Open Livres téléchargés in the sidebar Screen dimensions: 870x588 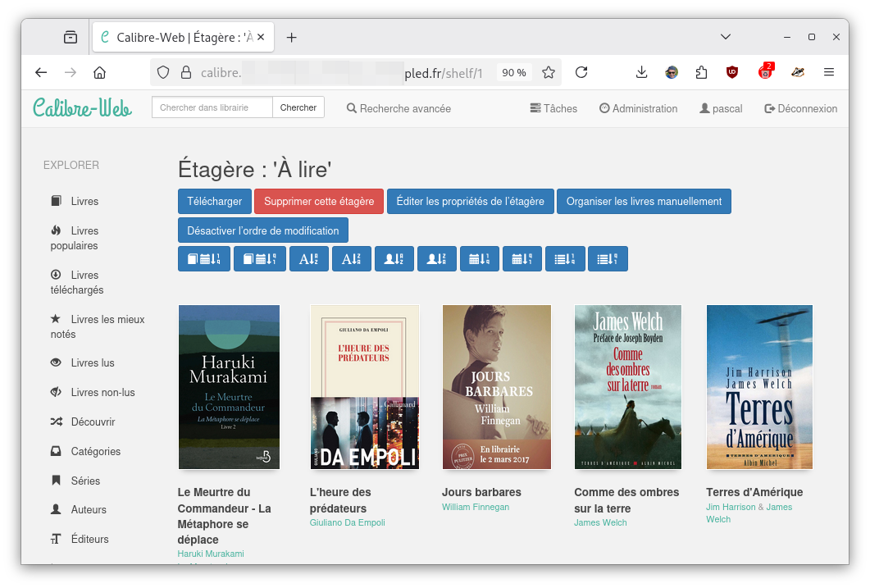coord(77,282)
